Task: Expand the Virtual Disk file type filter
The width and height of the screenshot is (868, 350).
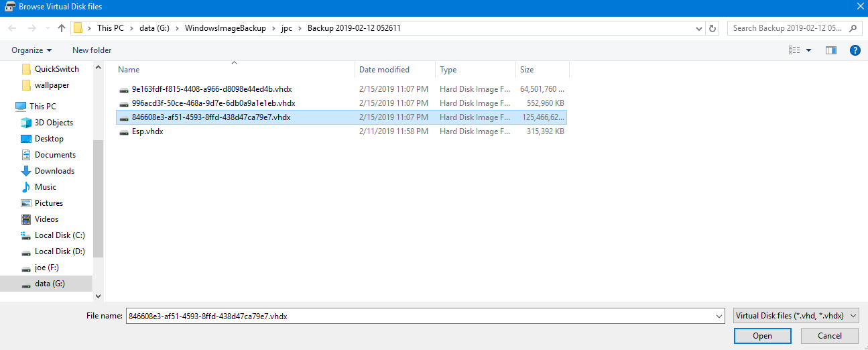Action: point(796,316)
